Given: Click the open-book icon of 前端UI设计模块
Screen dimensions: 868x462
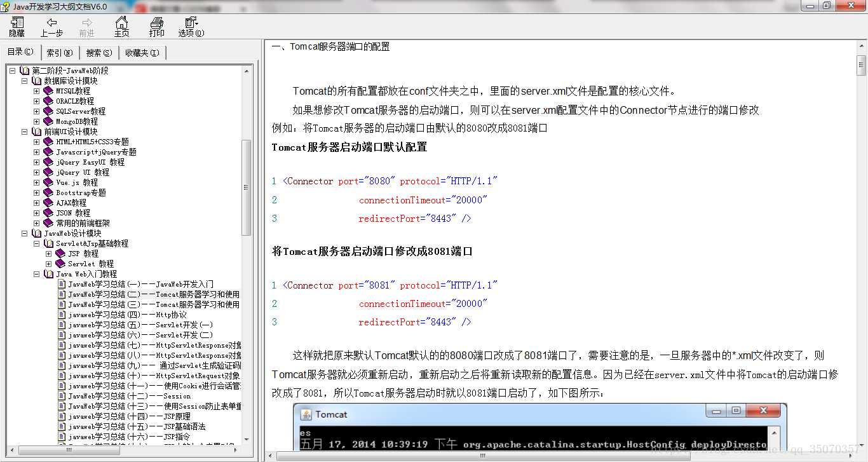Looking at the screenshot, I should (36, 132).
